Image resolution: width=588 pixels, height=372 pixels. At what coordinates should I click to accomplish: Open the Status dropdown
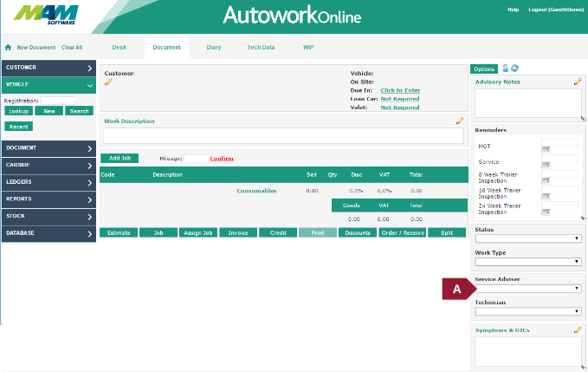tap(527, 238)
